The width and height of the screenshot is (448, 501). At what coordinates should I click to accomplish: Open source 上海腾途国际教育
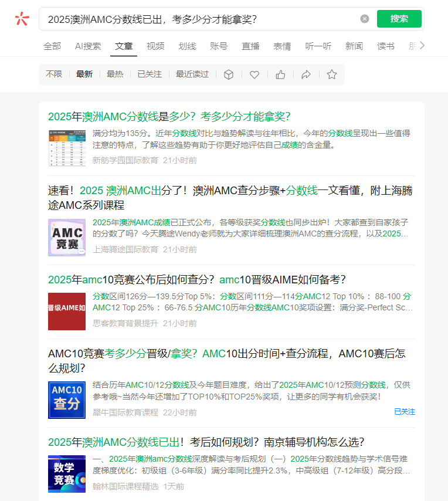point(125,249)
